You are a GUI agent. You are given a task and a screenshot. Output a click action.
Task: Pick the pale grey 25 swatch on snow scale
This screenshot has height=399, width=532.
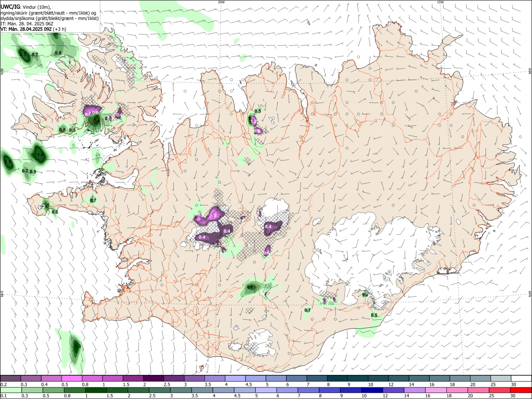point(500,378)
